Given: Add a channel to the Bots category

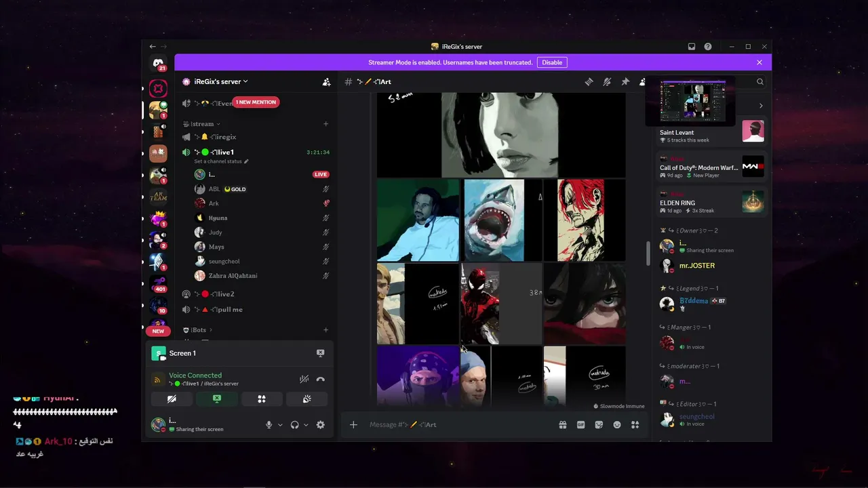Looking at the screenshot, I should pos(325,330).
